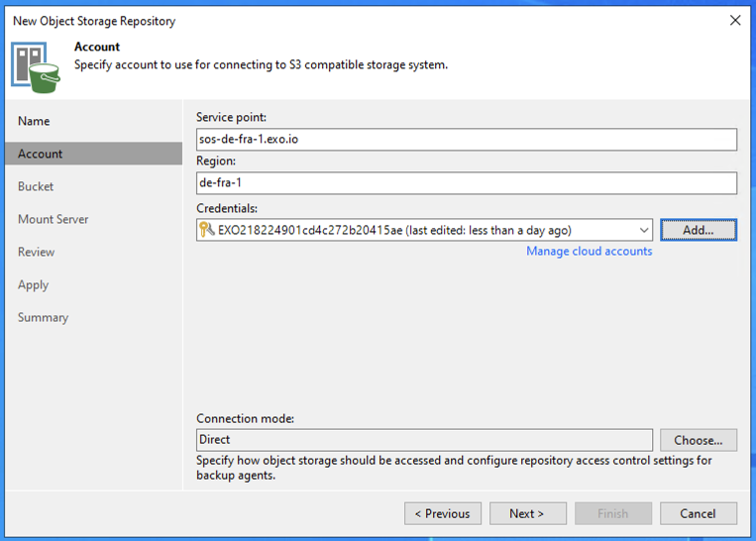Click the Apply step in sidebar
This screenshot has height=541, width=756.
[x=33, y=284]
